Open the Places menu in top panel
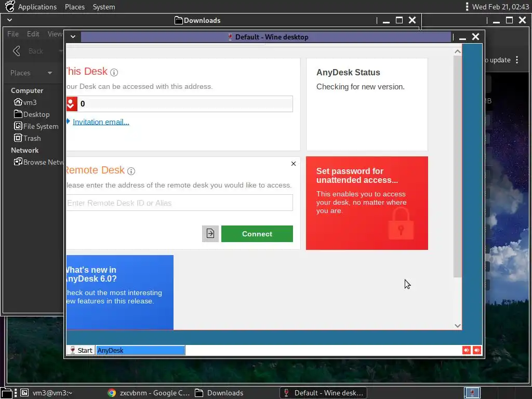 pos(75,7)
